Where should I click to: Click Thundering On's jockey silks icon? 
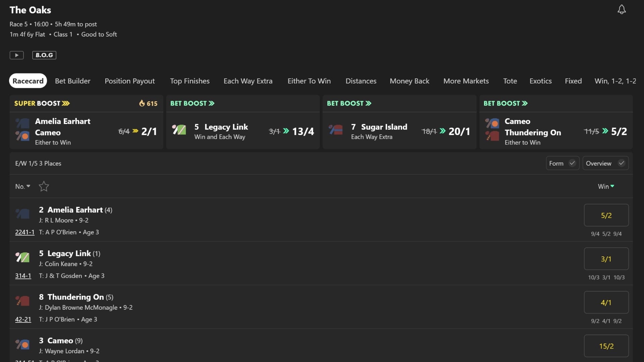point(23,301)
